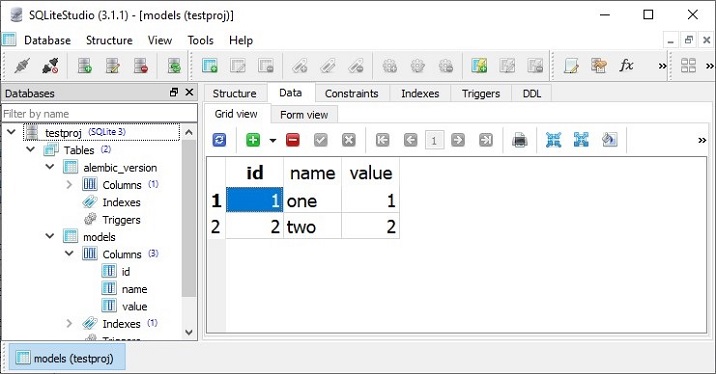Image resolution: width=716 pixels, height=374 pixels.
Task: Click the window arrangement grid icon
Action: point(688,66)
